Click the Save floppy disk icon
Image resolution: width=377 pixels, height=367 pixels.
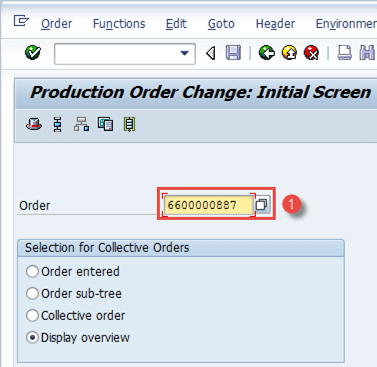[233, 53]
